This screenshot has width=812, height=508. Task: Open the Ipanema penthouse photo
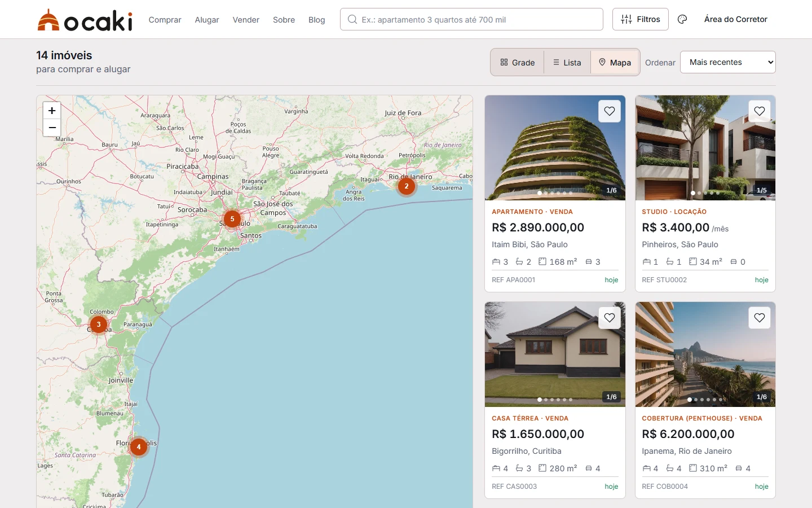pyautogui.click(x=705, y=354)
